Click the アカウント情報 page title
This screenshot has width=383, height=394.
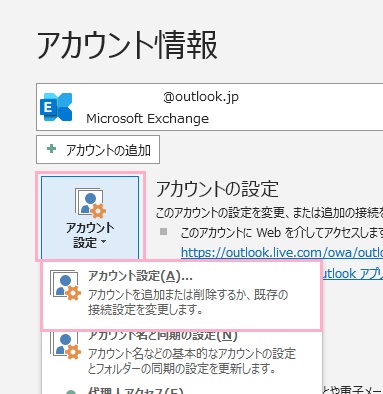coord(127,45)
